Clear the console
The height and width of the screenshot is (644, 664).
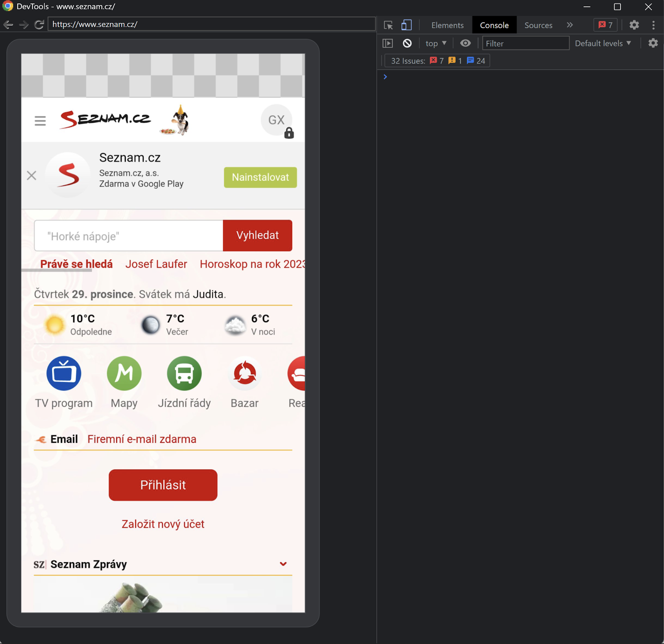407,43
